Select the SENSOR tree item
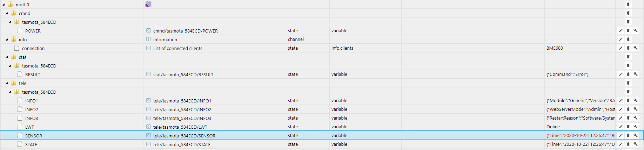Image resolution: width=644 pixels, height=150 pixels. pyautogui.click(x=34, y=136)
